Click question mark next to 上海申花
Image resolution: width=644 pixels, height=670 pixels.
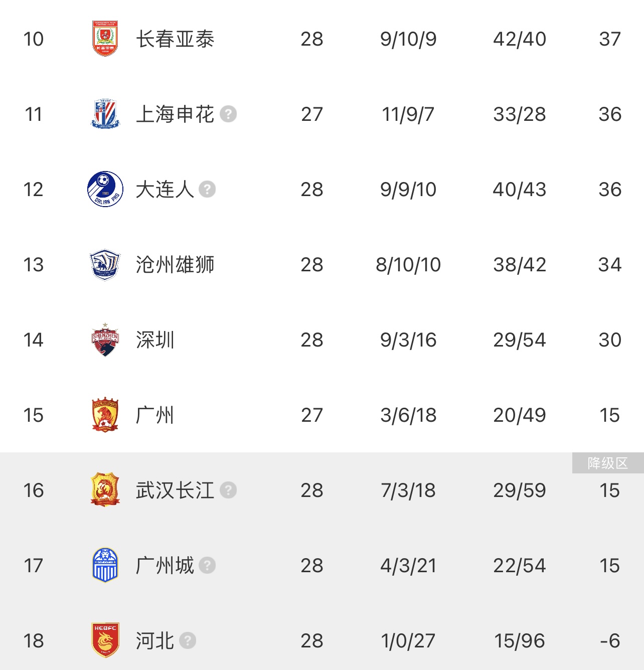tap(228, 114)
